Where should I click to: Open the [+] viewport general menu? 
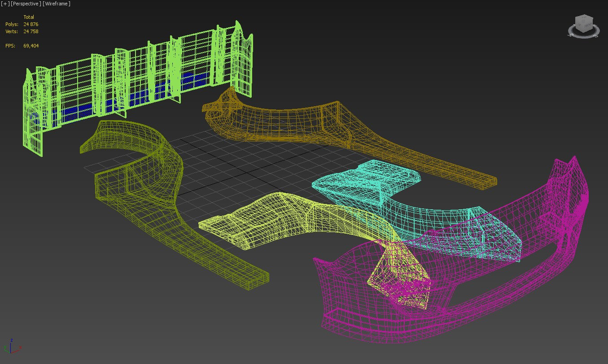click(x=5, y=4)
